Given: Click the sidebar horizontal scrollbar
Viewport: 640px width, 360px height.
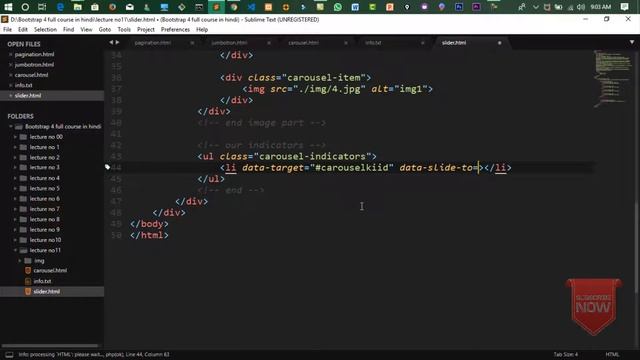Looking at the screenshot, I should point(51,346).
